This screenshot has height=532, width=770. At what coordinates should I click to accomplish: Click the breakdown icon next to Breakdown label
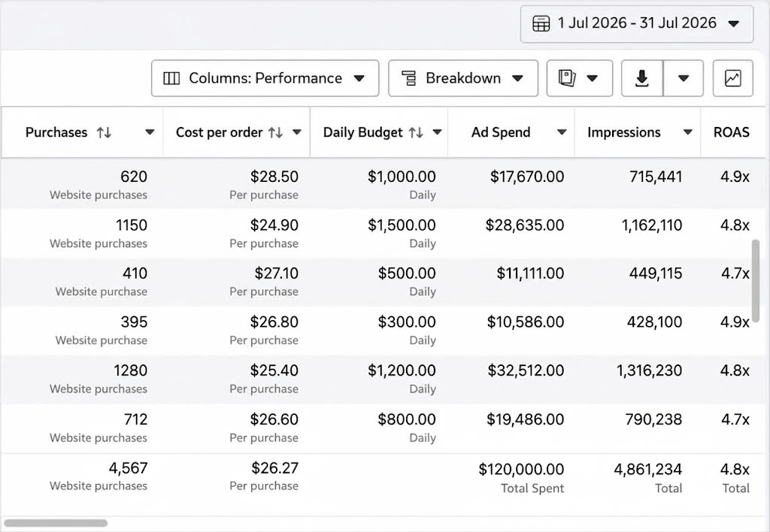click(408, 78)
